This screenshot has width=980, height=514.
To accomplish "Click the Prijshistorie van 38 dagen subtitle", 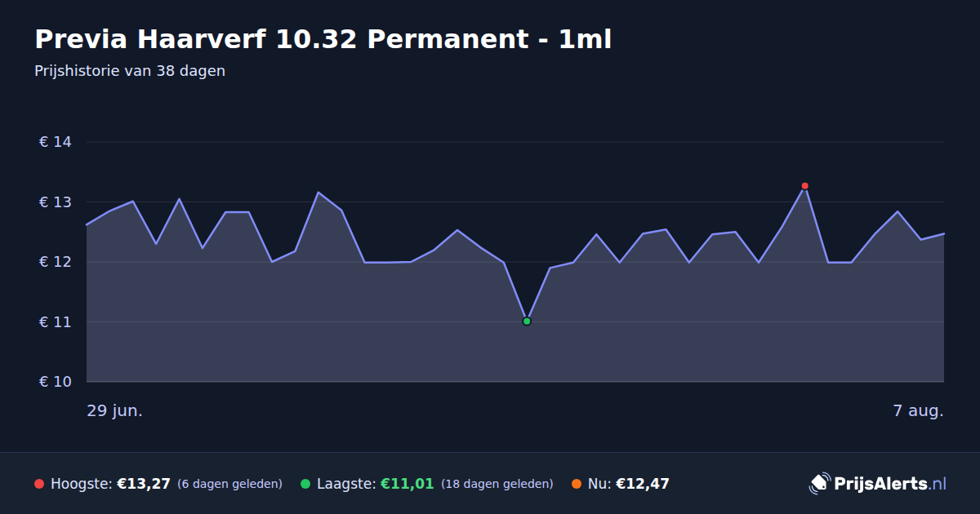I will [x=130, y=71].
